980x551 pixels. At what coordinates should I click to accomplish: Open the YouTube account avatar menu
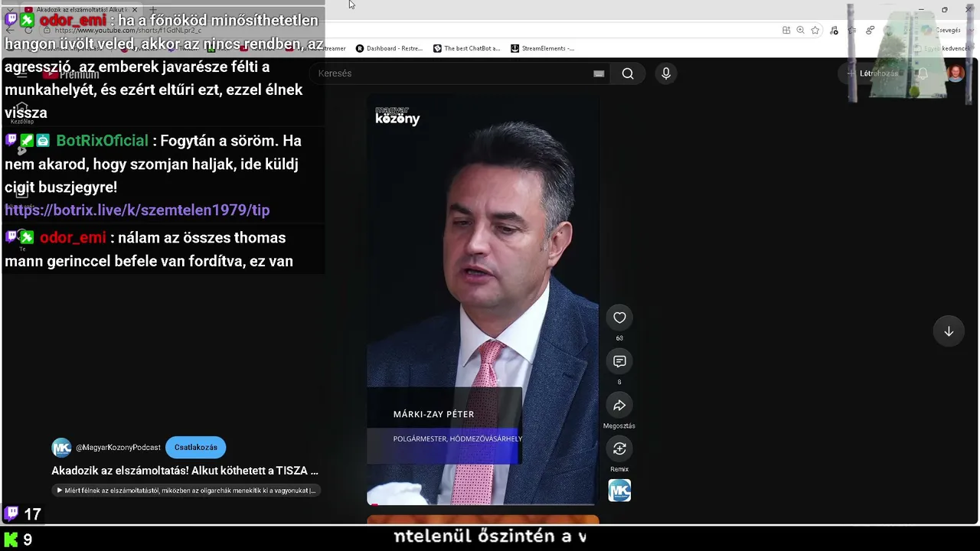(x=955, y=73)
